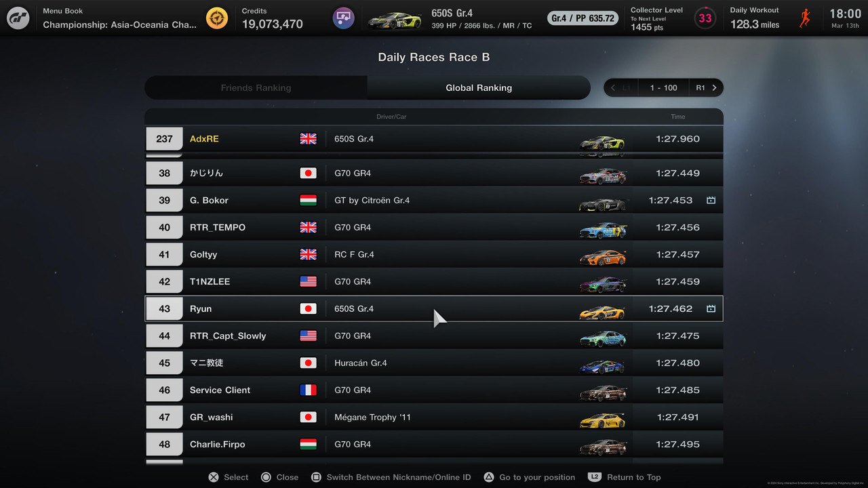
Task: Click the Japan flag next to GR_washi
Action: (308, 417)
